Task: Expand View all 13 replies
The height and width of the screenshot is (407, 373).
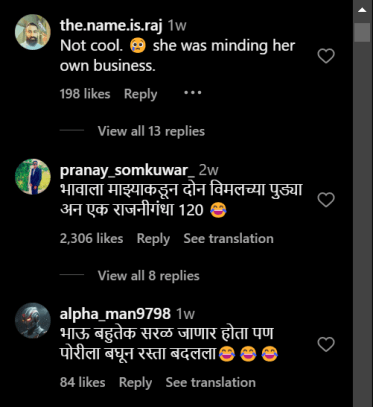Action: click(x=151, y=131)
